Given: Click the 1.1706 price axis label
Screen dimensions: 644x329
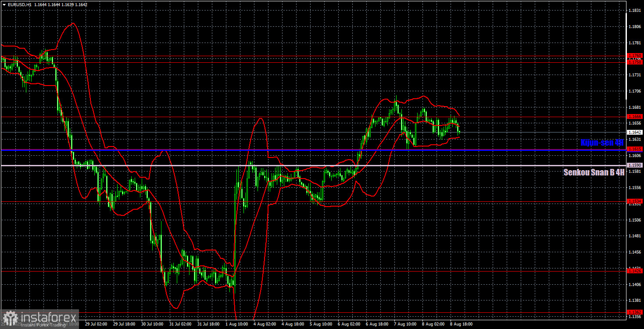Looking at the screenshot, I should click(x=635, y=91).
